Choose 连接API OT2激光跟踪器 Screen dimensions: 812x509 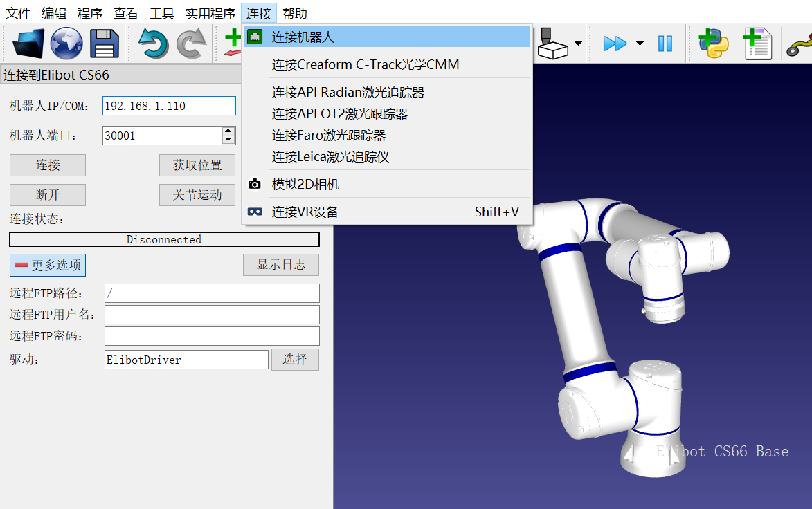(x=386, y=114)
